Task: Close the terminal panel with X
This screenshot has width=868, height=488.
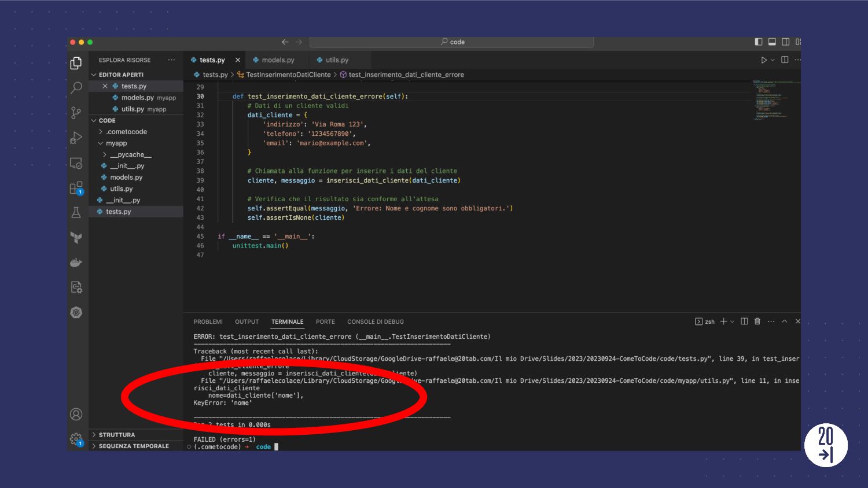Action: click(797, 321)
